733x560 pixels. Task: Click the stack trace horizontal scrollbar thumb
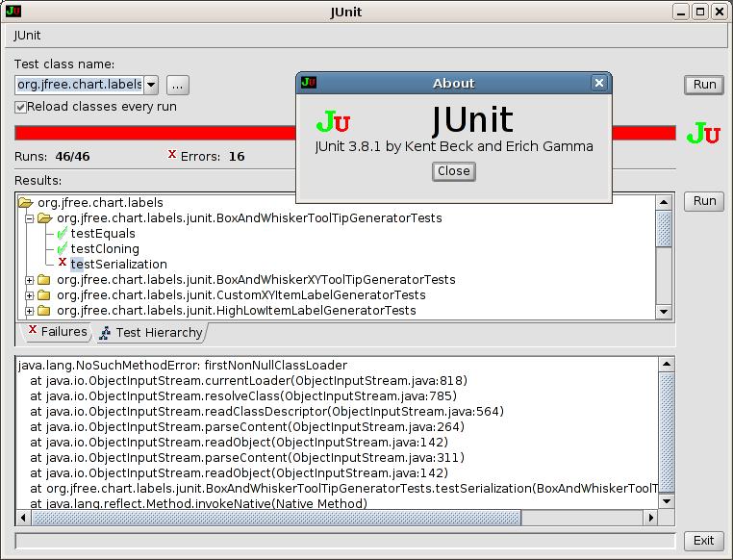coord(276,518)
